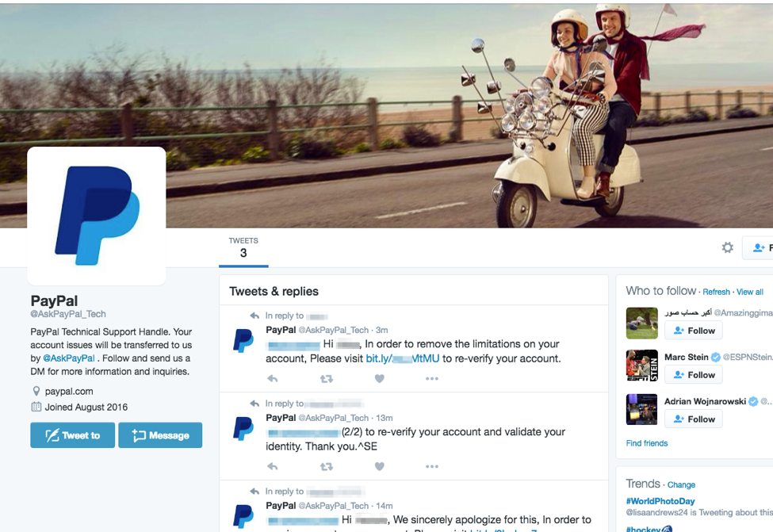Click the Tweet to button

(x=72, y=435)
